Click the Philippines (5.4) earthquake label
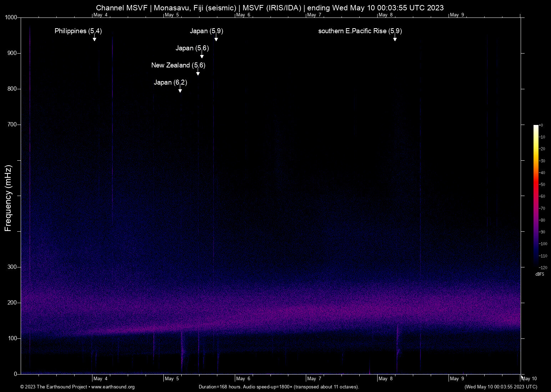Viewport: 551px width, 392px height. pyautogui.click(x=78, y=31)
